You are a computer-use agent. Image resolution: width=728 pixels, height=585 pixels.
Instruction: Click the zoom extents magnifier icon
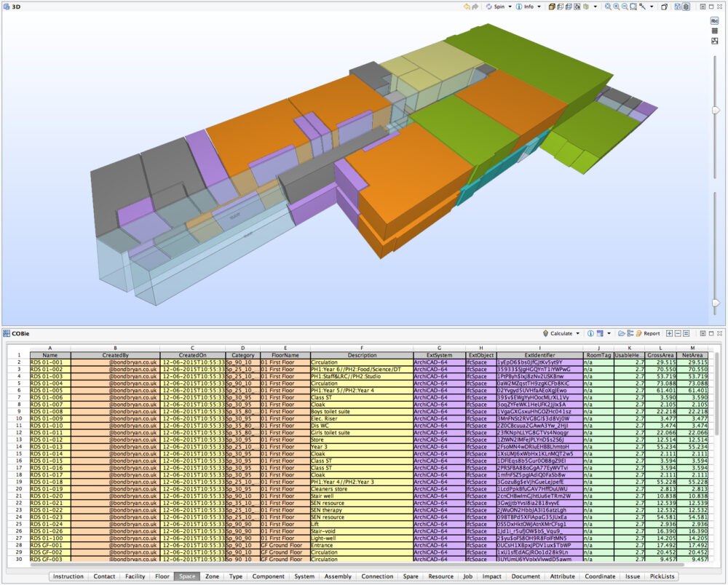pos(608,7)
